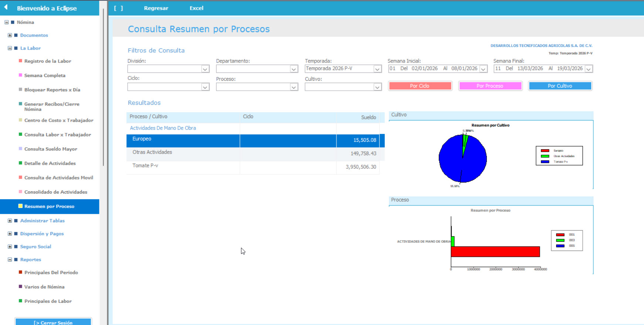Open the Semana Final dropdown
The height and width of the screenshot is (325, 644).
[x=589, y=69]
